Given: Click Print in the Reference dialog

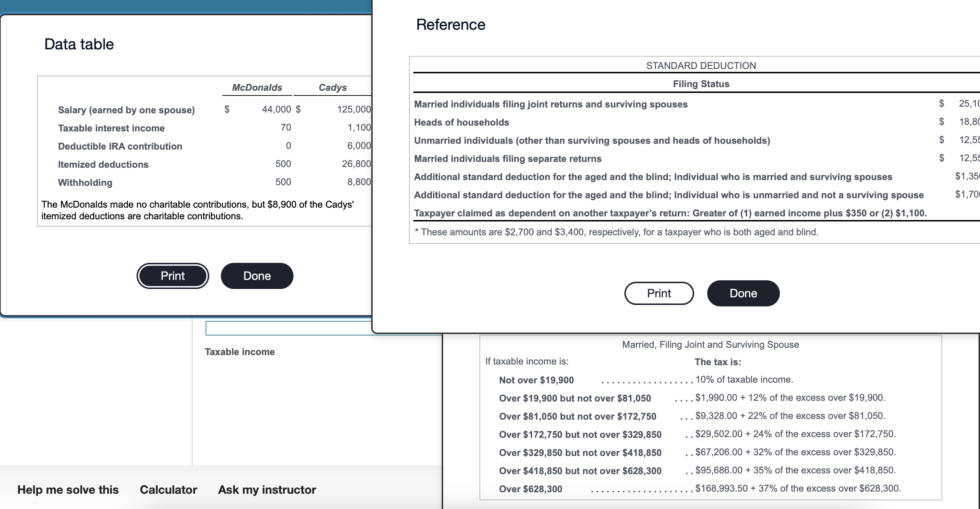Looking at the screenshot, I should (x=659, y=293).
